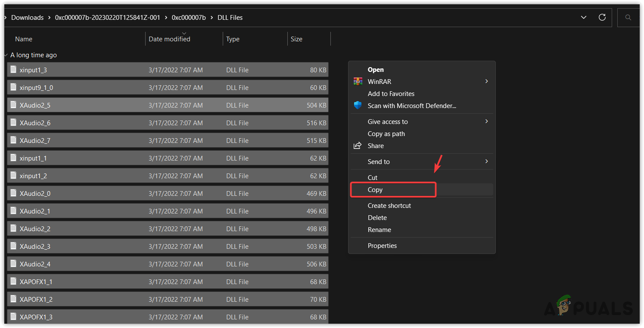The image size is (644, 328).
Task: Click the refresh icon in the address bar
Action: [602, 17]
